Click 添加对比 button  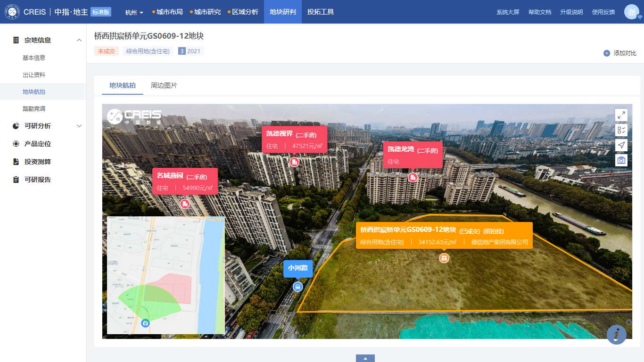point(620,53)
